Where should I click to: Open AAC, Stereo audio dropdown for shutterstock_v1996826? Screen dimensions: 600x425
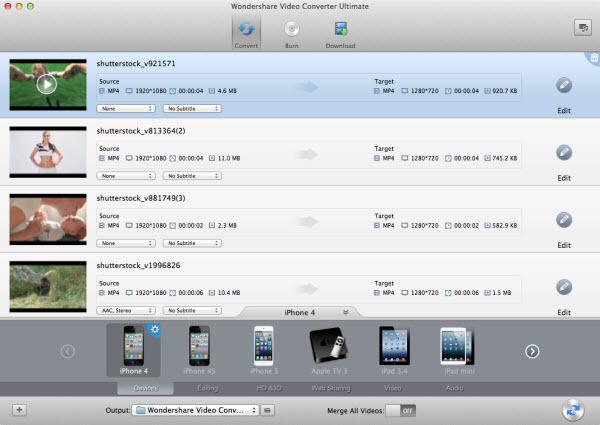coord(126,310)
